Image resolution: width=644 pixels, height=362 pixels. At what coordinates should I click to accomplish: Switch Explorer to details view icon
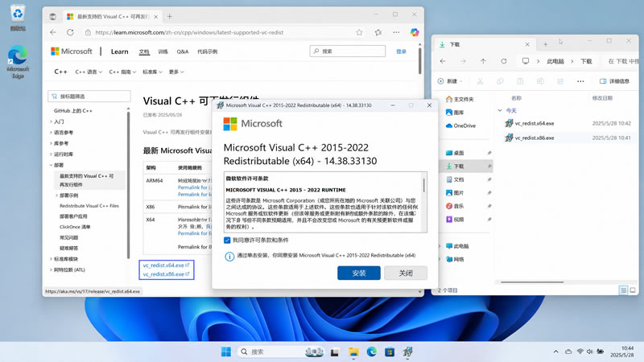click(x=623, y=290)
